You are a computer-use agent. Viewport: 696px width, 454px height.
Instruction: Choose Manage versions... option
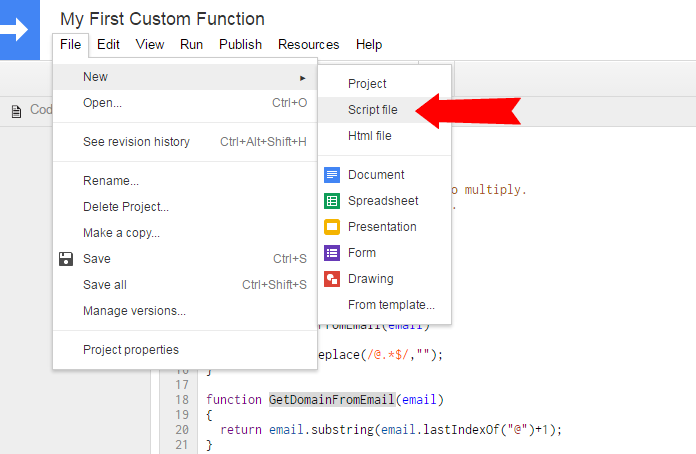click(134, 311)
